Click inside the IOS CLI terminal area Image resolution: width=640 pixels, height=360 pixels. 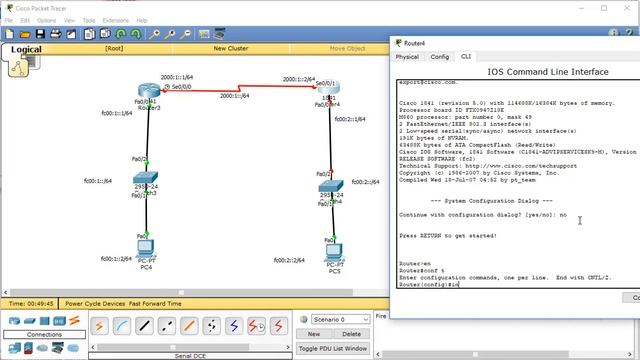pos(518,184)
